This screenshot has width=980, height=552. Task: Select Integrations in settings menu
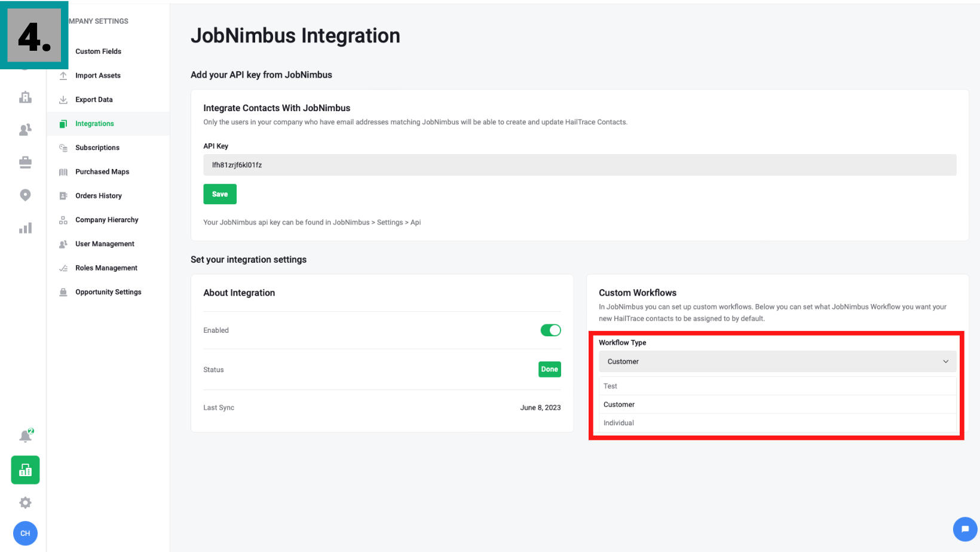pos(94,124)
